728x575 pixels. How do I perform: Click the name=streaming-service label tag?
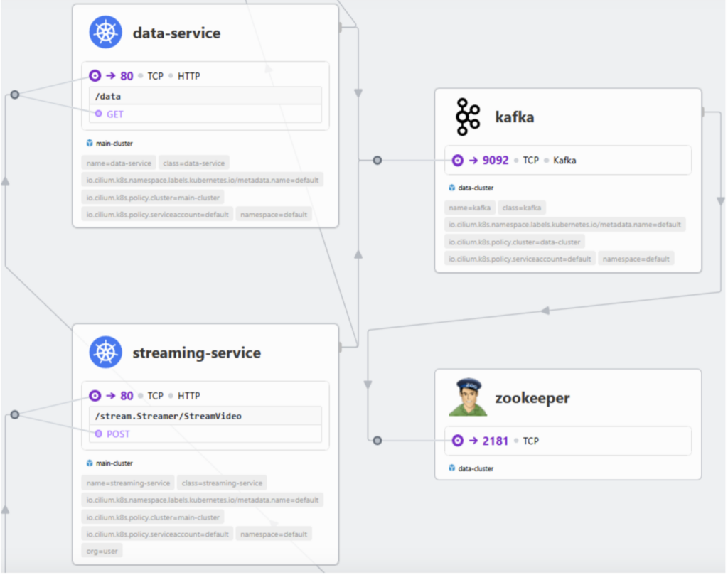coord(128,483)
